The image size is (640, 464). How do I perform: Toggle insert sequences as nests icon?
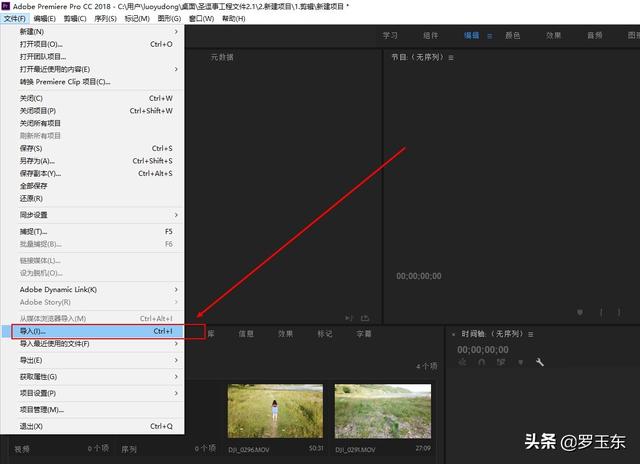click(x=462, y=362)
